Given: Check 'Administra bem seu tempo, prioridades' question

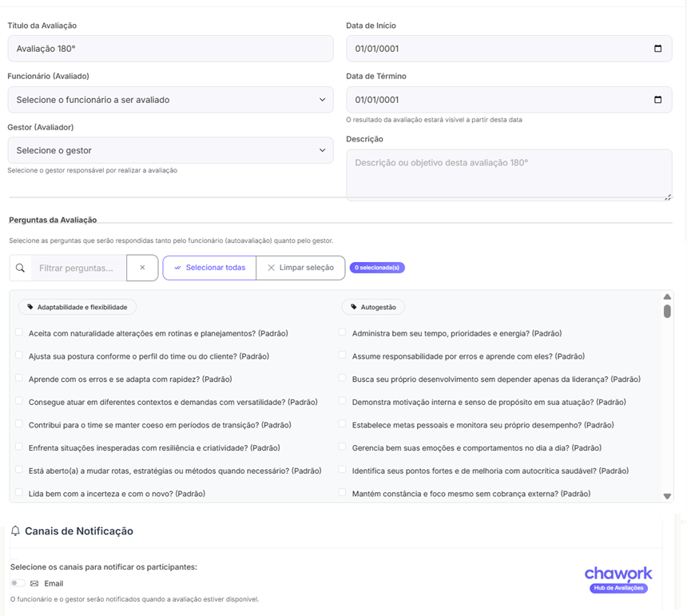Looking at the screenshot, I should [342, 332].
